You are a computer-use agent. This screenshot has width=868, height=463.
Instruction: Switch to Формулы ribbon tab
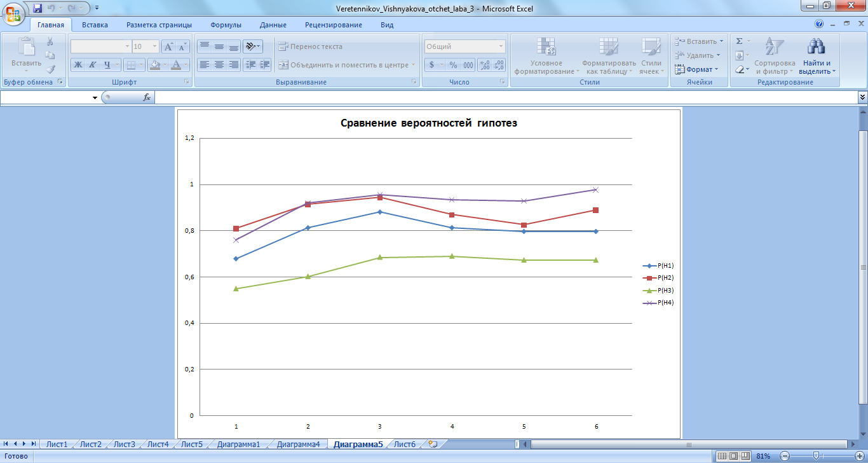coord(226,25)
